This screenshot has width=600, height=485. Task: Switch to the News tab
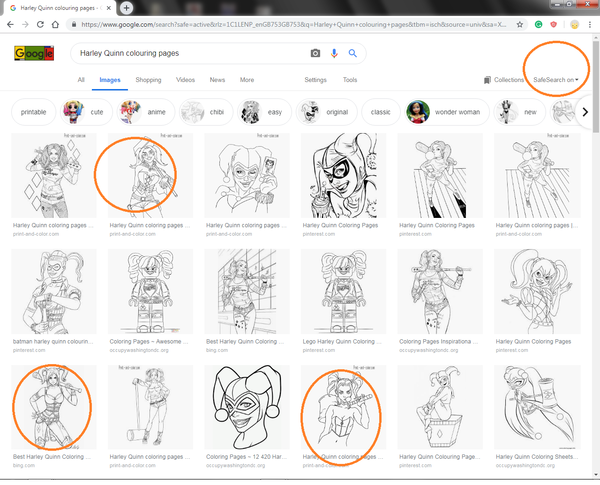coord(217,80)
